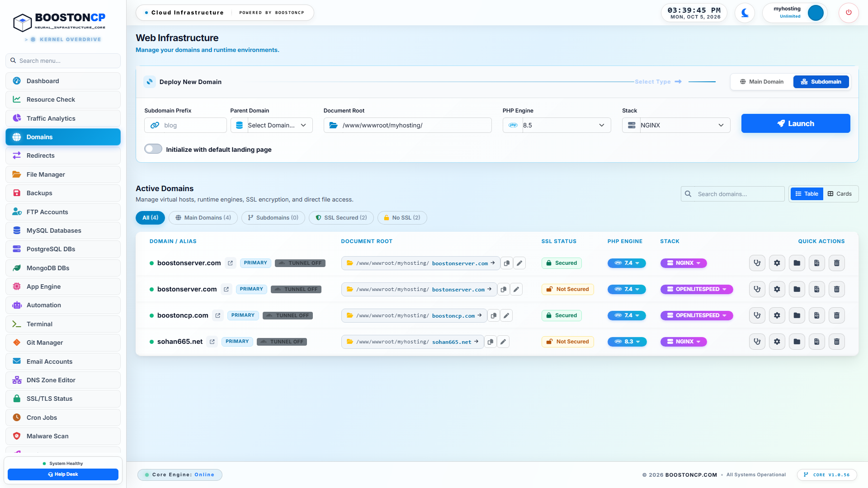Viewport: 868px width, 488px height.
Task: Change PHP 8.3 version for sohan665.net
Action: point(627,342)
